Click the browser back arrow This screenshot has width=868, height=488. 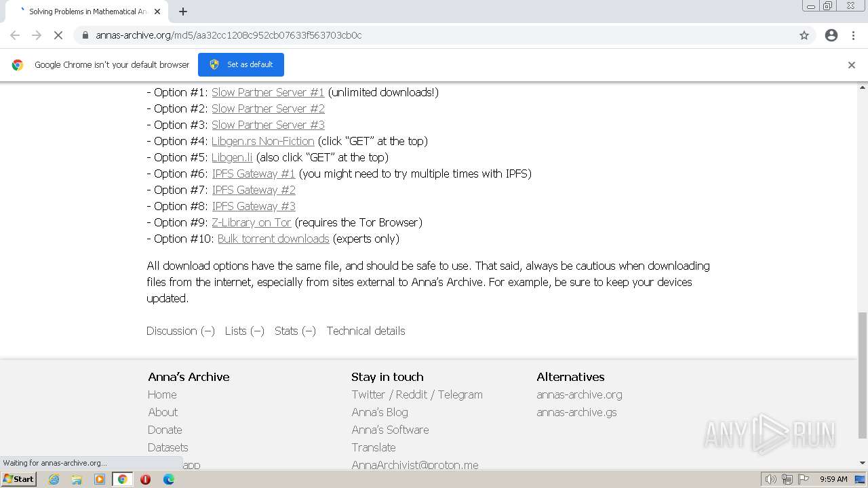point(15,35)
